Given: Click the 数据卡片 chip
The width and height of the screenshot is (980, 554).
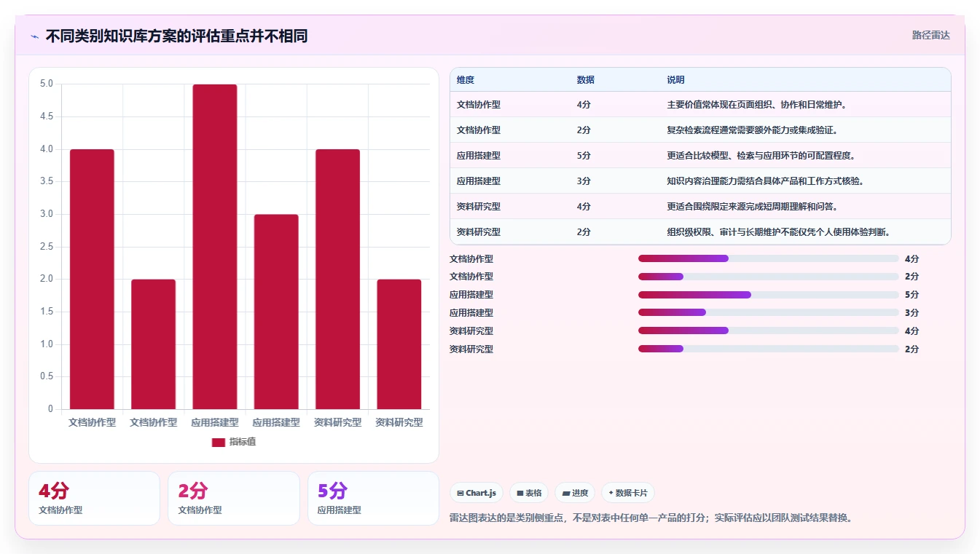Looking at the screenshot, I should pyautogui.click(x=627, y=493).
